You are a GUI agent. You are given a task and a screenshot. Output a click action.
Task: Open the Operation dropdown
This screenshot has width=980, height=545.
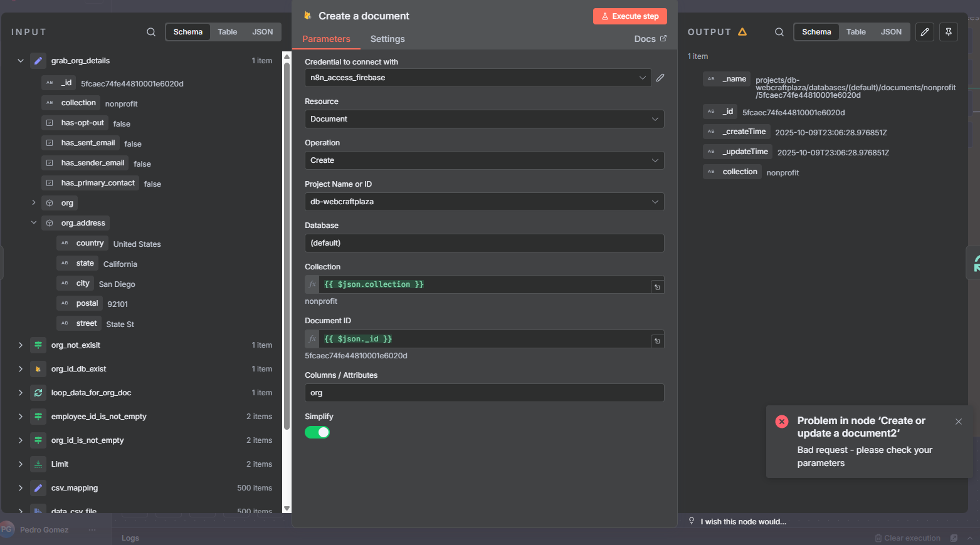pyautogui.click(x=484, y=160)
